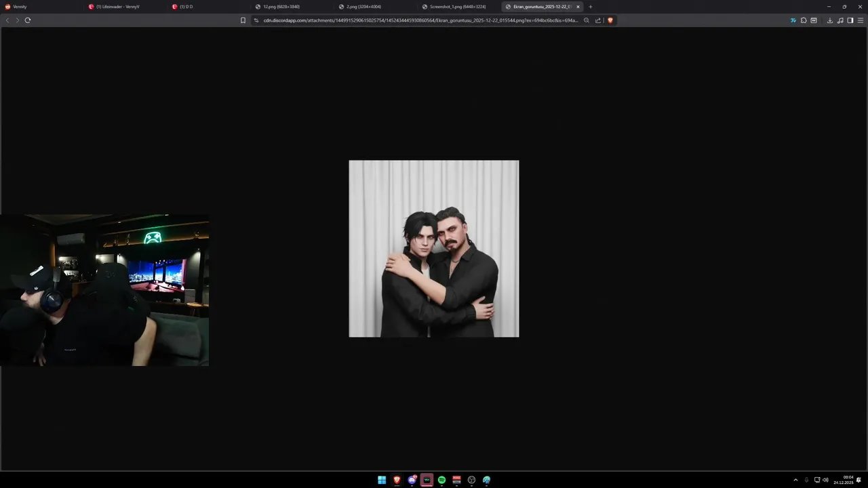Bookmark this page

pyautogui.click(x=243, y=20)
